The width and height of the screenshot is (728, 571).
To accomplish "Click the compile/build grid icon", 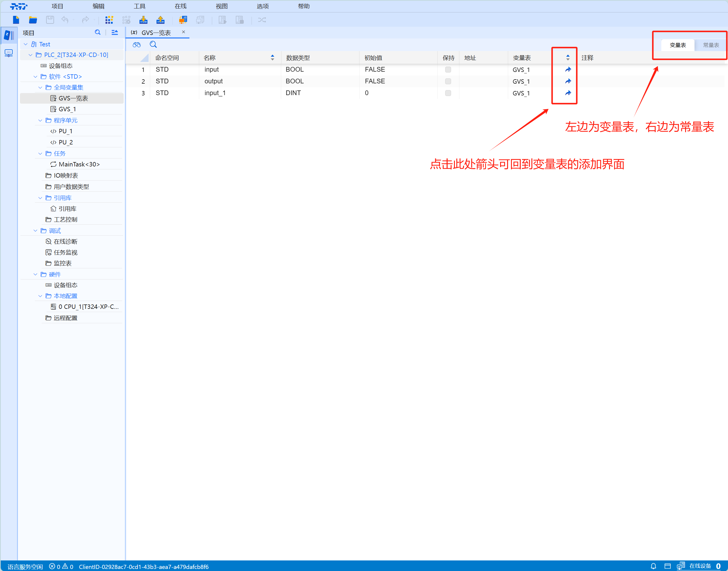I will point(109,20).
